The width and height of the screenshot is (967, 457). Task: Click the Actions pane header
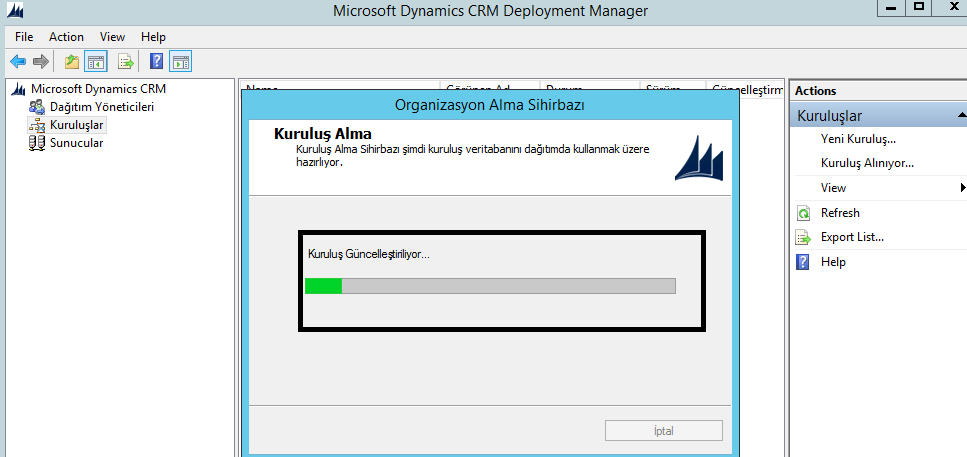[878, 91]
